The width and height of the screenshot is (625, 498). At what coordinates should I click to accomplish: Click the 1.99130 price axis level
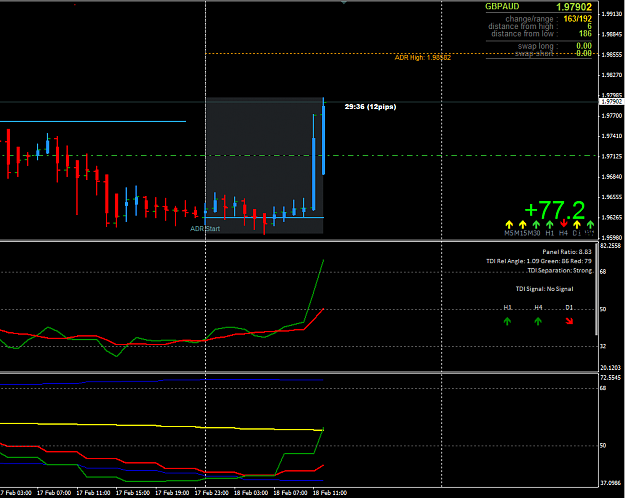pyautogui.click(x=611, y=14)
